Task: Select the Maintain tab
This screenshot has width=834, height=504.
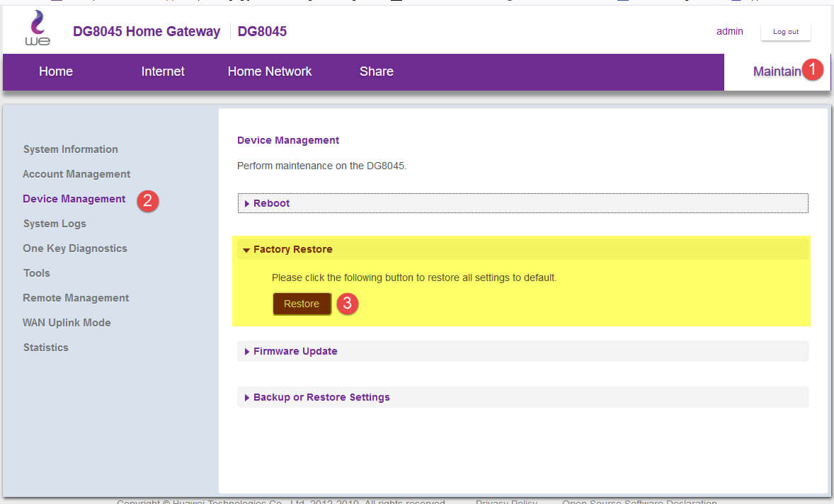Action: 777,71
